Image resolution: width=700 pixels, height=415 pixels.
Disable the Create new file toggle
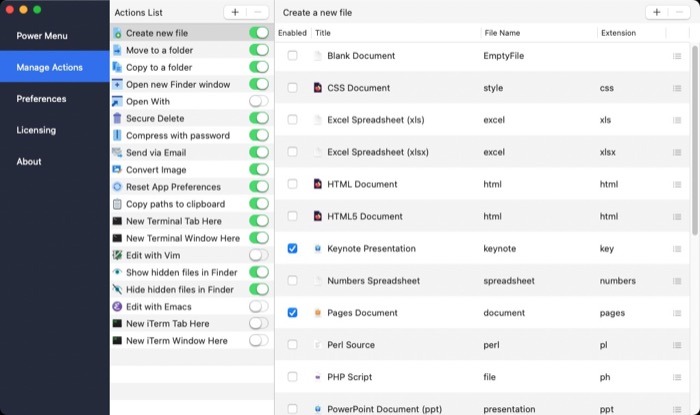pyautogui.click(x=259, y=33)
